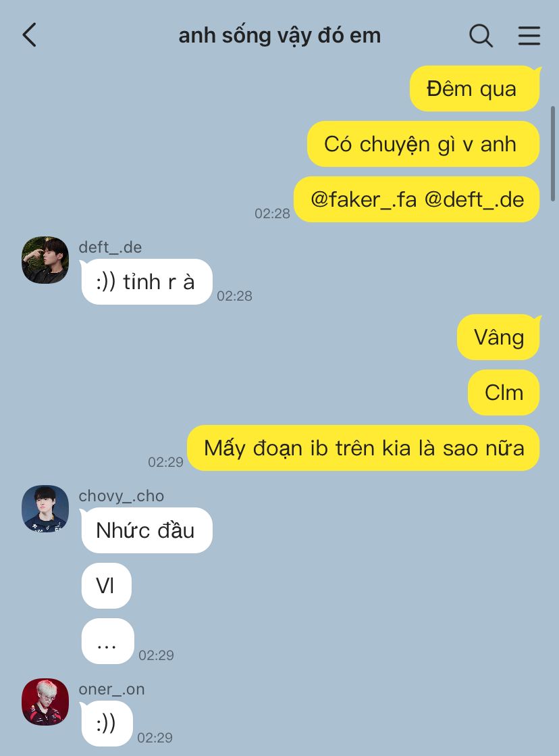Open deft_.de's profile avatar

coord(45,260)
